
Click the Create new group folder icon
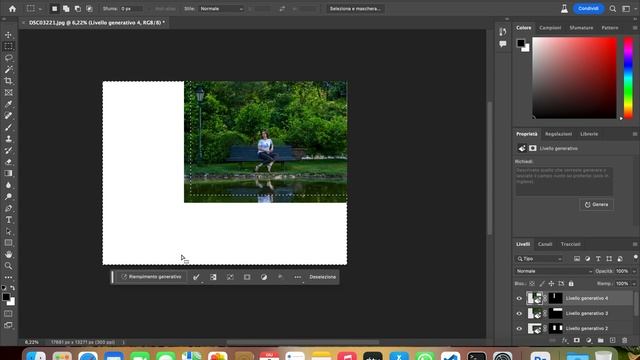(x=600, y=340)
